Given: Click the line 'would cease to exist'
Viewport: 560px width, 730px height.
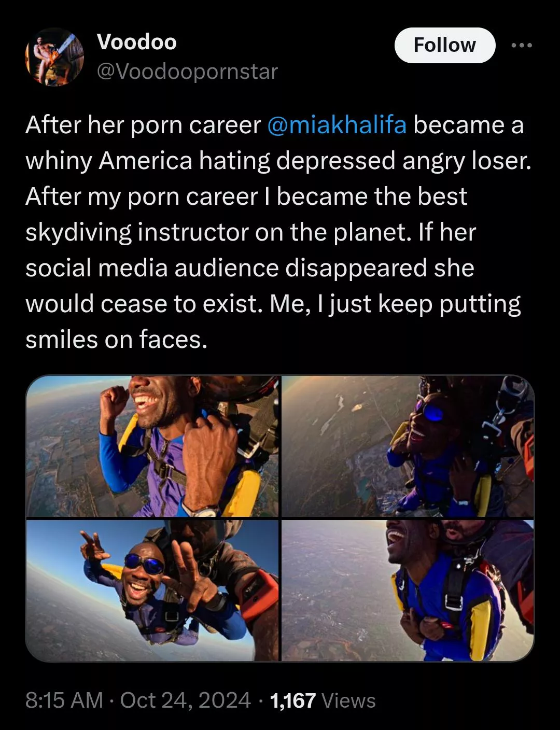Looking at the screenshot, I should click(141, 304).
